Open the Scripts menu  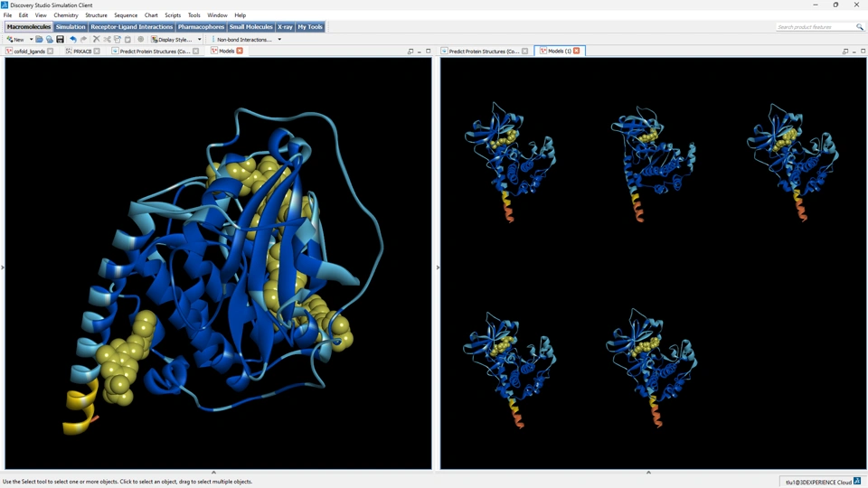pos(173,15)
